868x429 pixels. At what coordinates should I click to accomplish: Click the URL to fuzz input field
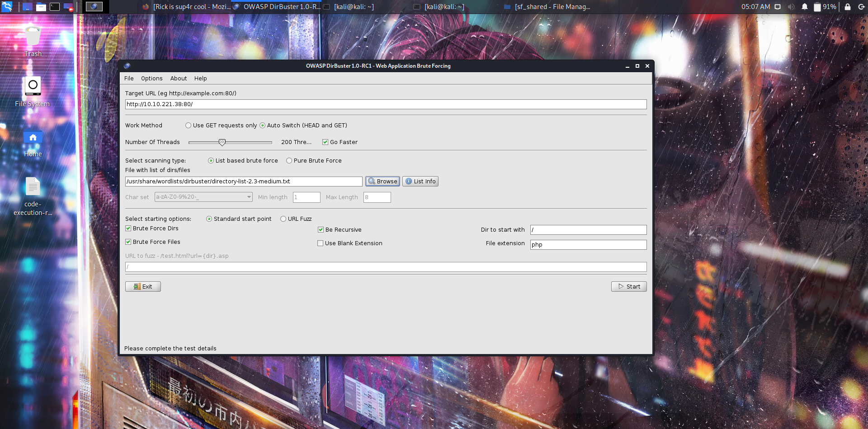(386, 267)
